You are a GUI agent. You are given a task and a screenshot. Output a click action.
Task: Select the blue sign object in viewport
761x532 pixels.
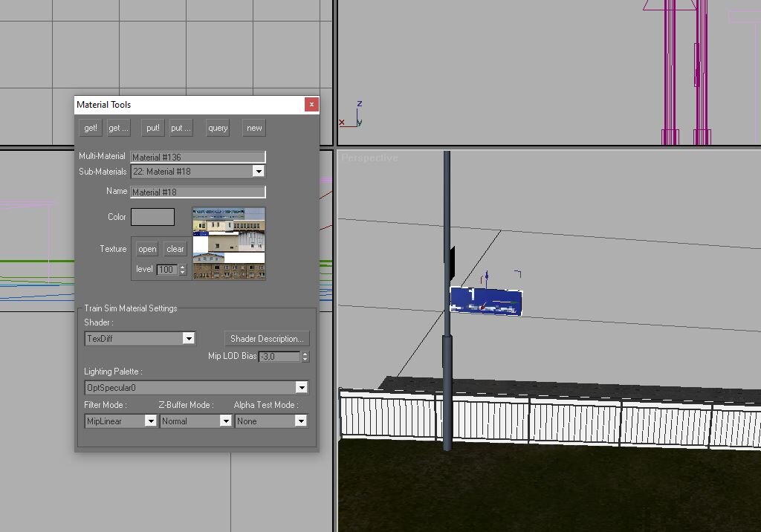486,302
